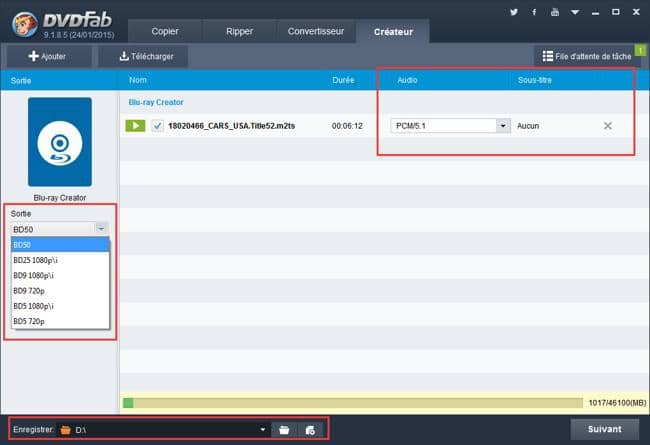
Task: Click duration value 00:06:12
Action: 347,126
